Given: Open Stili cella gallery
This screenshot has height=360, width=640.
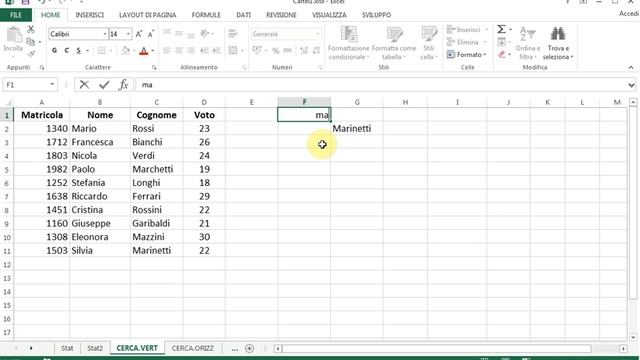Looking at the screenshot, I should [x=429, y=42].
